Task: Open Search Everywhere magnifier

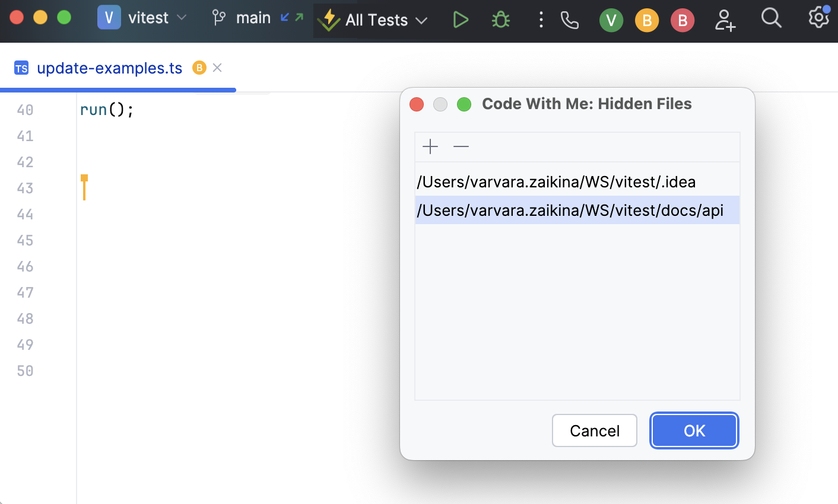Action: [x=771, y=18]
